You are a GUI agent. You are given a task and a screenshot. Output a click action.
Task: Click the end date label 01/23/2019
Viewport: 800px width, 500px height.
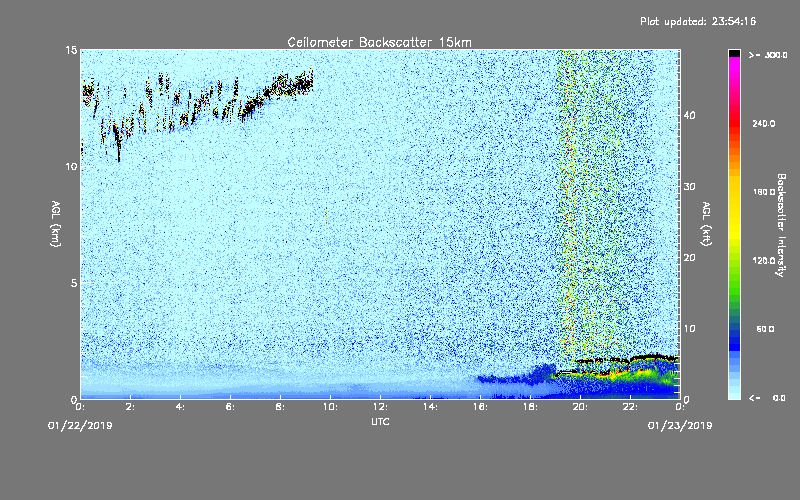[x=680, y=426]
